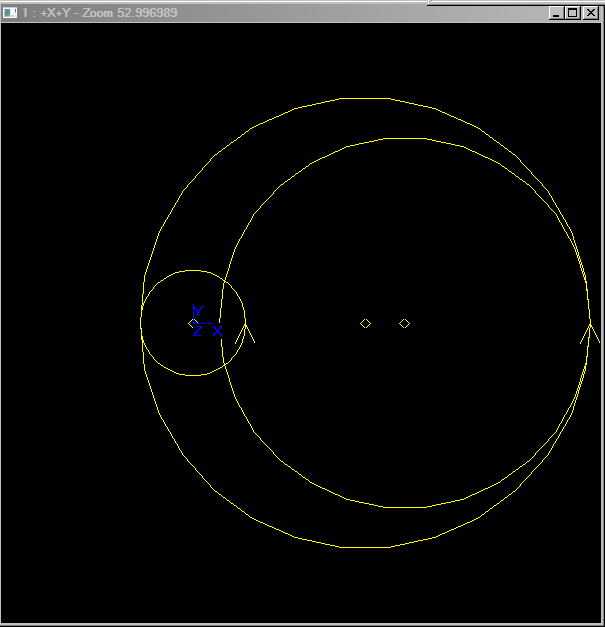The width and height of the screenshot is (605, 627).
Task: Click the blue X axis label
Action: 217,331
